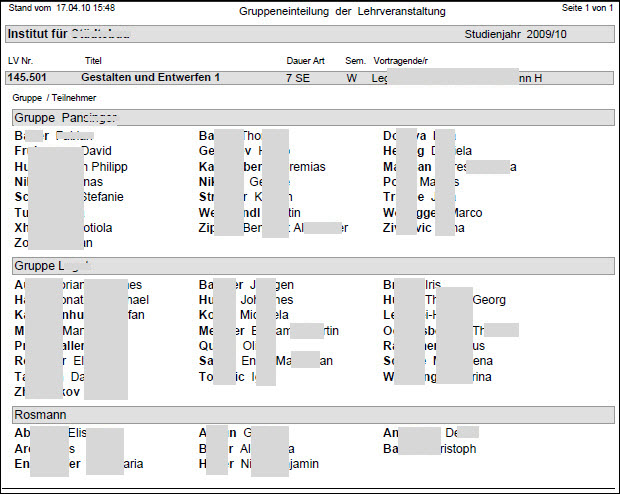Screen dimensions: 620x494
Task: Click the participant row ending with 'Stefanie'
Action: [x=69, y=197]
